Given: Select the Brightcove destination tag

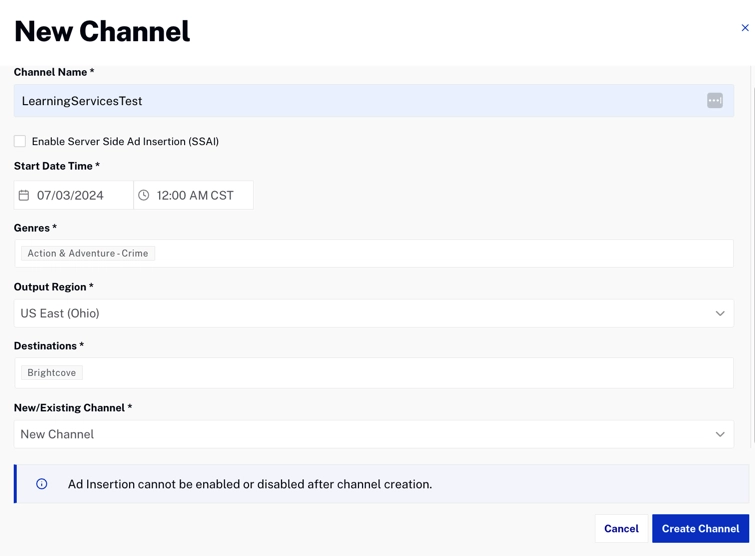Looking at the screenshot, I should pyautogui.click(x=52, y=373).
